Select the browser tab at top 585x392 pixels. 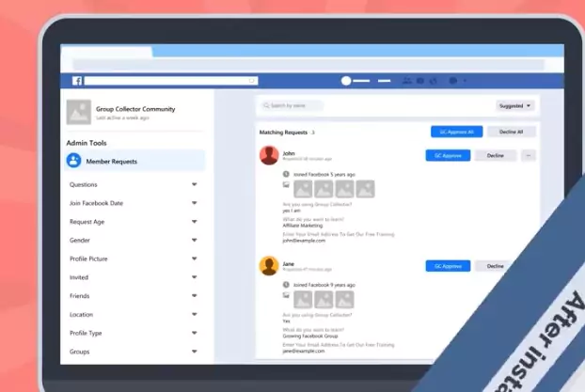[x=106, y=52]
